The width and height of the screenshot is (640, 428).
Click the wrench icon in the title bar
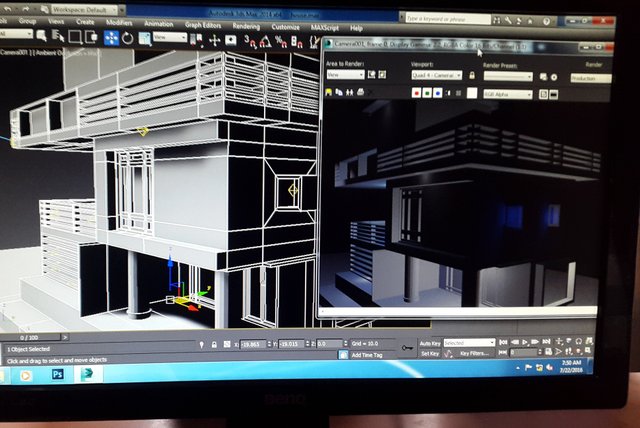click(x=508, y=20)
